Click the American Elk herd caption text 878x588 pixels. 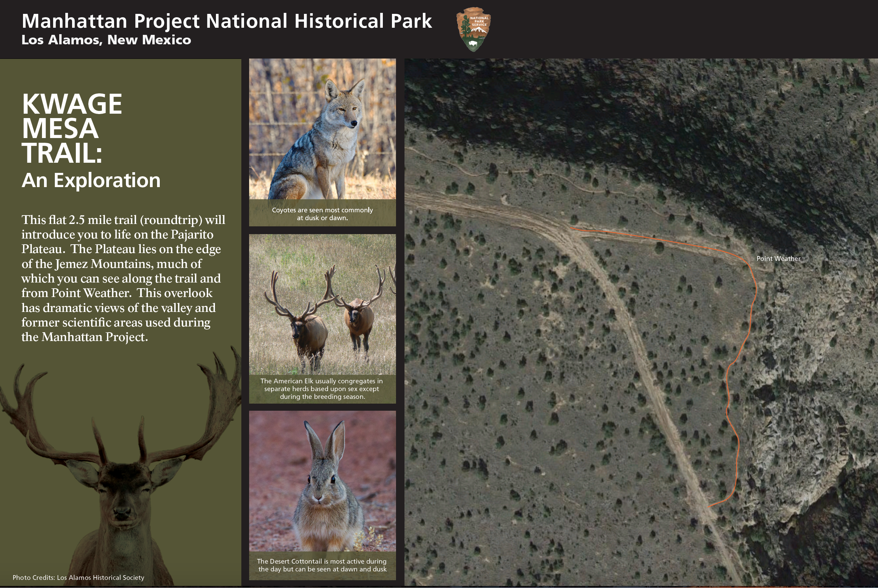click(x=322, y=388)
